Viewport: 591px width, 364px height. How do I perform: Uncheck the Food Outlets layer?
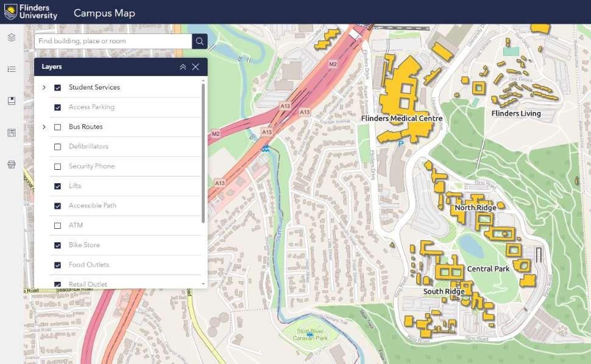click(58, 265)
